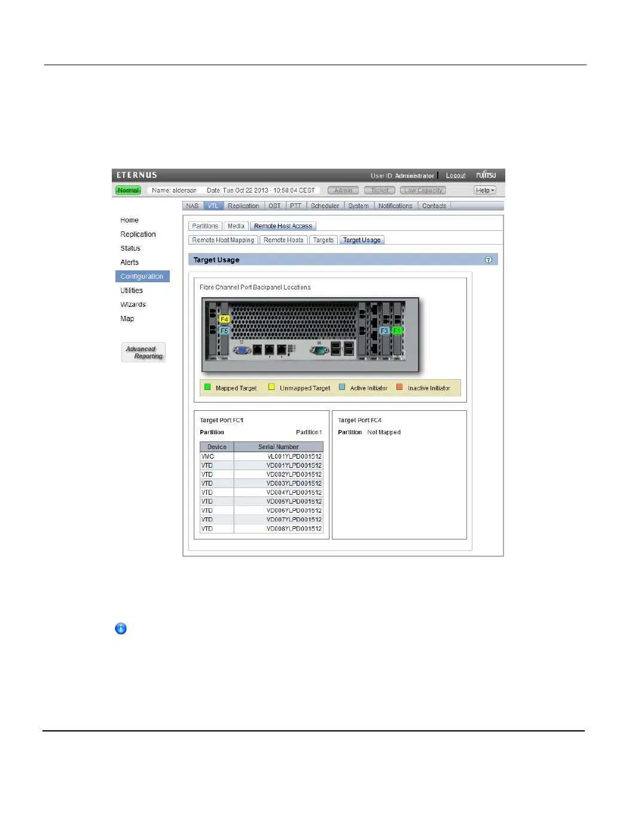Open Utilities in the sidebar
The image size is (644, 814).
coord(132,291)
